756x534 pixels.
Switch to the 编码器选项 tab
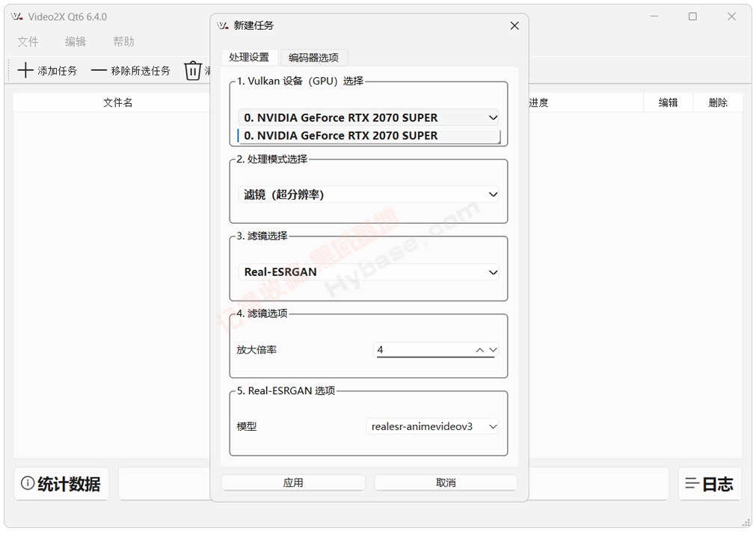[313, 58]
